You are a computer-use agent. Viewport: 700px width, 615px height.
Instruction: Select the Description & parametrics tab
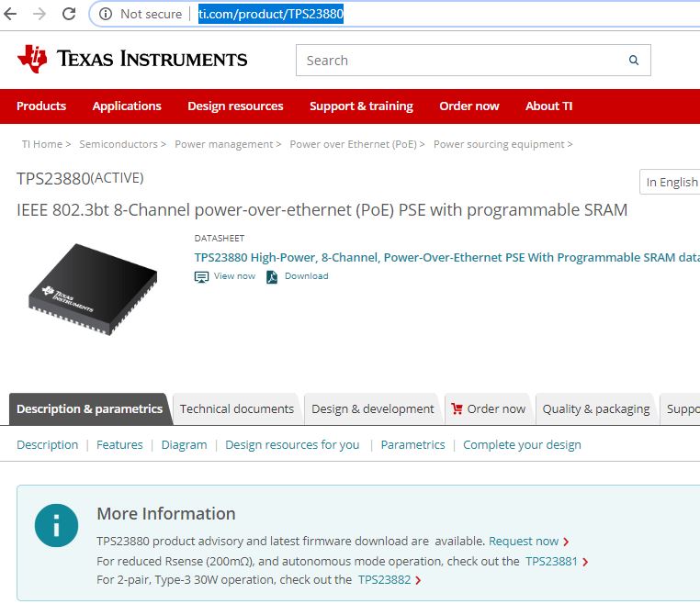(89, 409)
